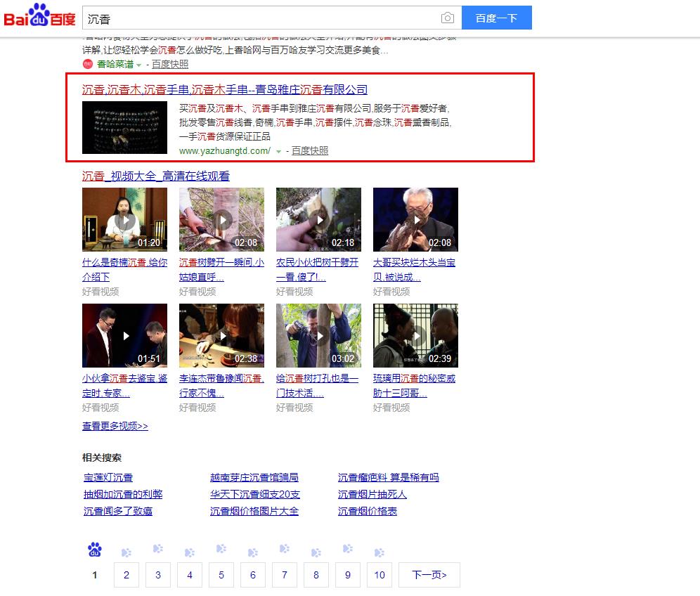Open related search 沉香烟价格表
Image resolution: width=700 pixels, height=596 pixels.
click(x=368, y=512)
